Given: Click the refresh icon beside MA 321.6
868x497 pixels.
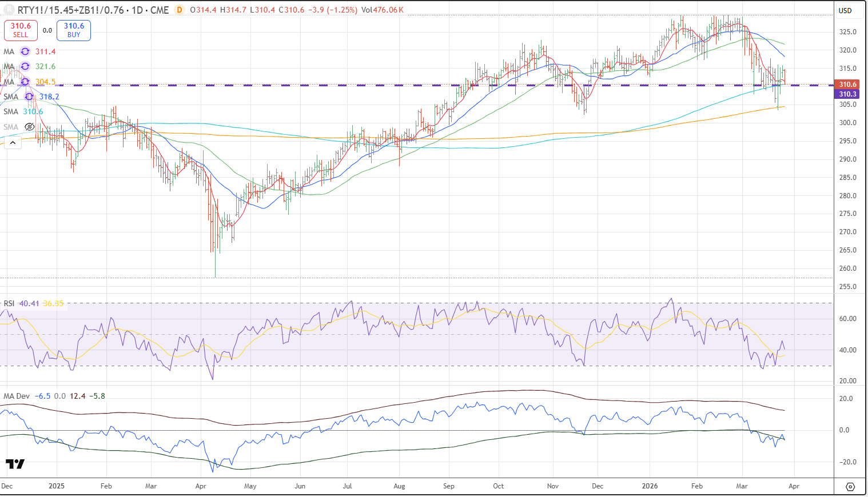Looking at the screenshot, I should (25, 67).
